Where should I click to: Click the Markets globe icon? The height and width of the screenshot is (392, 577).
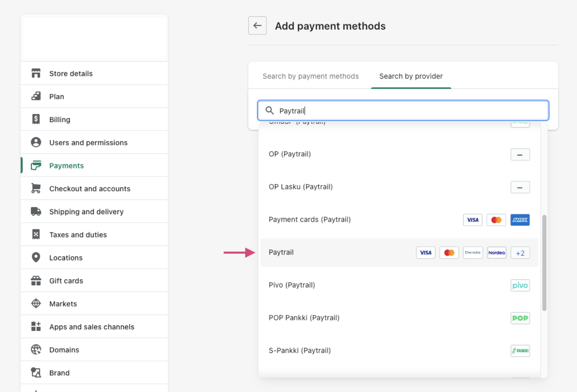click(36, 304)
